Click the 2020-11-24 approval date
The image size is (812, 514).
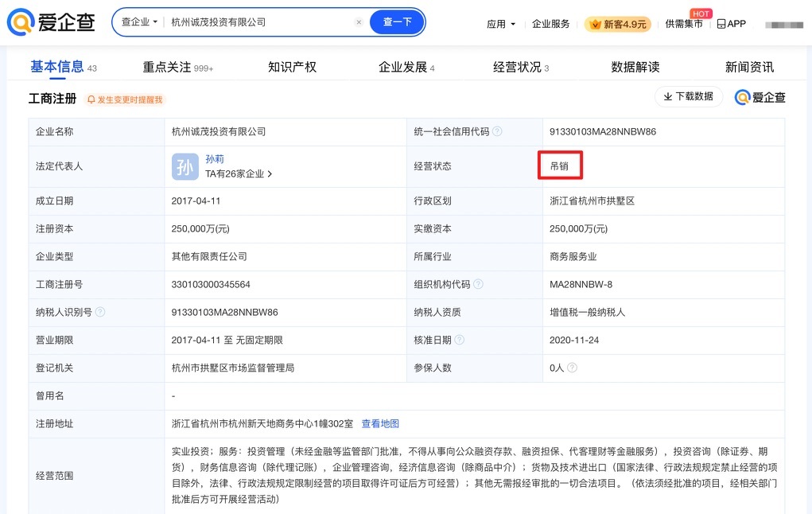tap(574, 341)
